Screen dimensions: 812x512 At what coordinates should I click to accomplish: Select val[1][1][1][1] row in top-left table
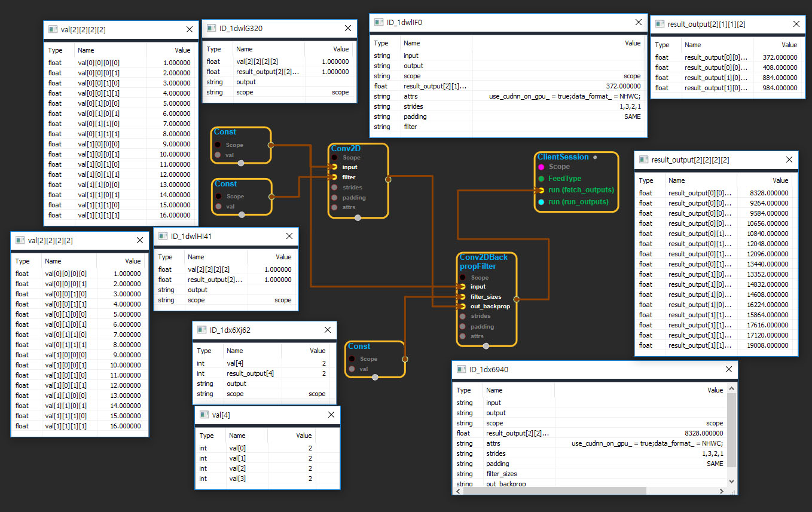click(121, 215)
